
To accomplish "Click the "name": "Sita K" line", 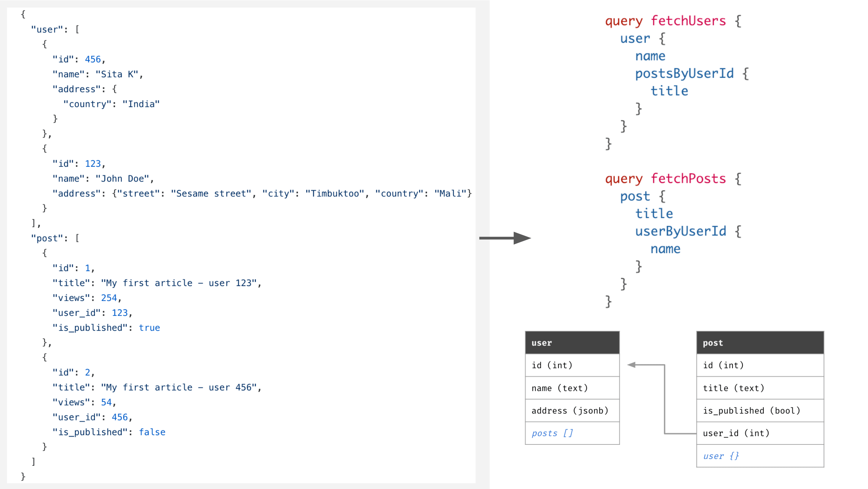I will 98,74.
